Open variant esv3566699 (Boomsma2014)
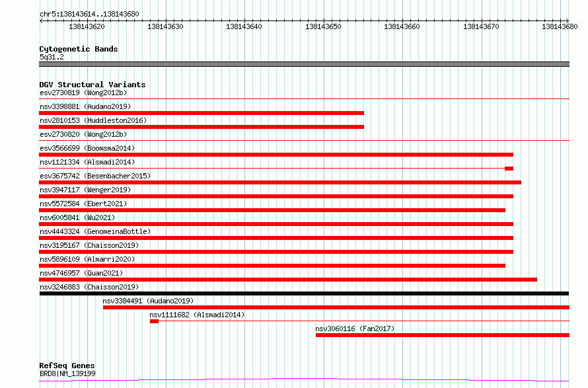Viewport: 588px width, 388px height. (x=87, y=148)
